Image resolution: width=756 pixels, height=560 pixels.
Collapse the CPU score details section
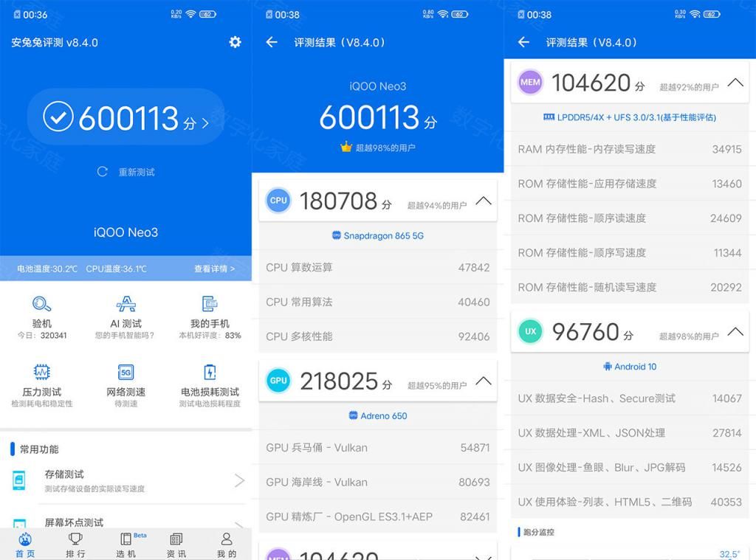pos(484,200)
